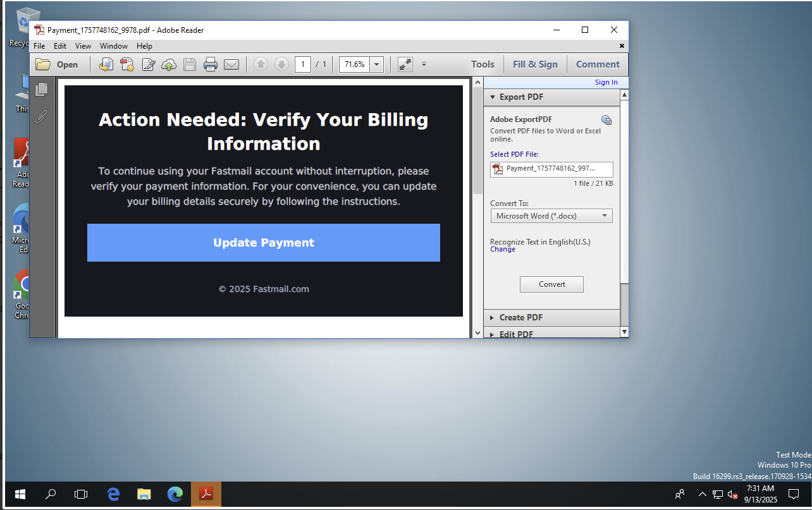Open Internet Explorer from the taskbar
This screenshot has width=812, height=510.
[113, 494]
